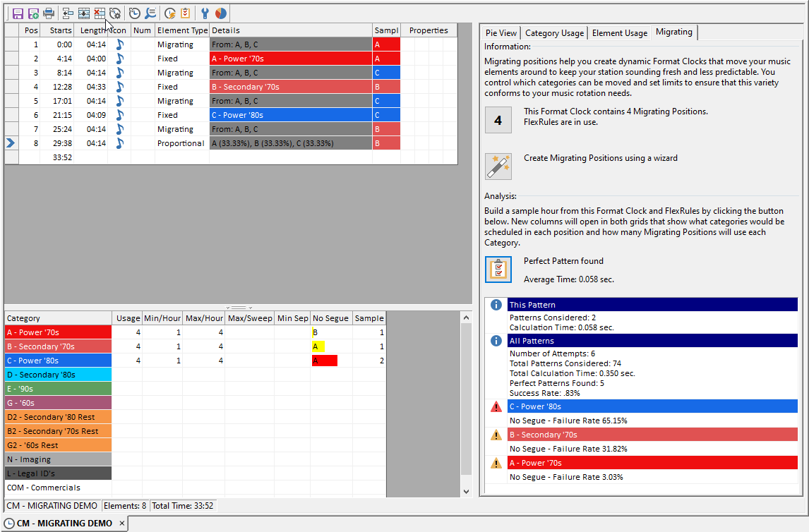The image size is (809, 532).
Task: Open the find tool with the magnifier icon
Action: tap(150, 13)
